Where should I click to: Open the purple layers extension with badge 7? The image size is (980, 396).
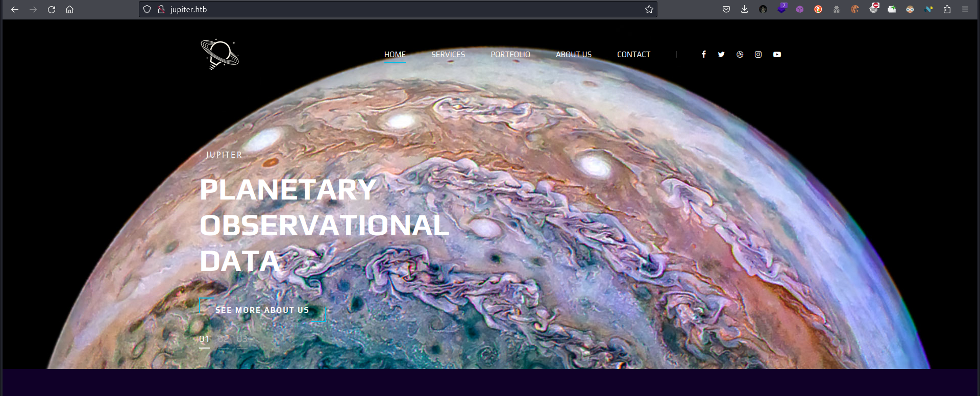pyautogui.click(x=781, y=9)
